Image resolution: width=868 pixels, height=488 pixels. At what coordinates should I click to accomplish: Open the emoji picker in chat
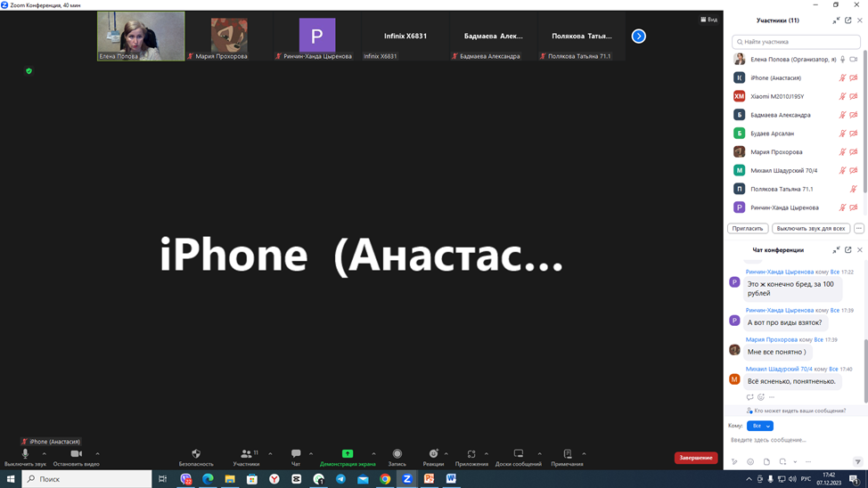[750, 461]
